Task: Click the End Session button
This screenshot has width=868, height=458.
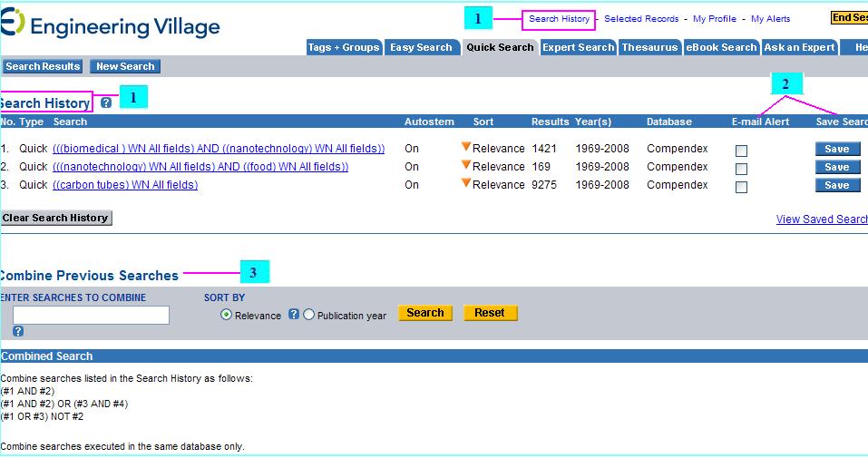Action: click(x=849, y=18)
